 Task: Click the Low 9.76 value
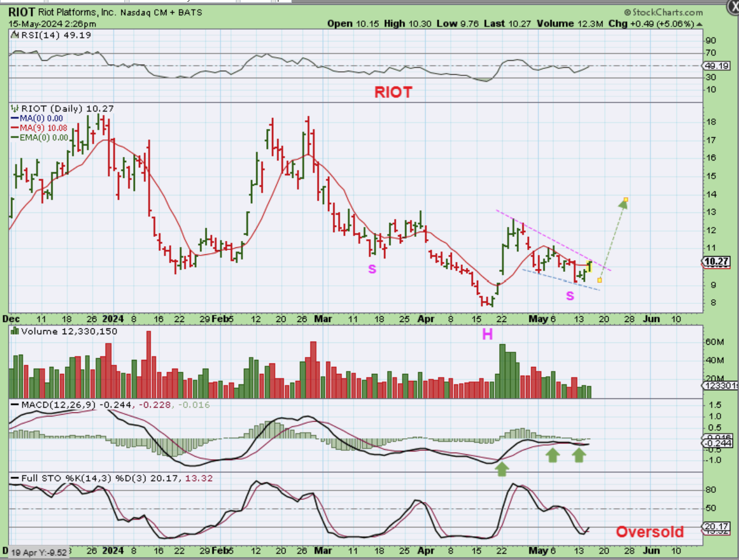click(458, 23)
